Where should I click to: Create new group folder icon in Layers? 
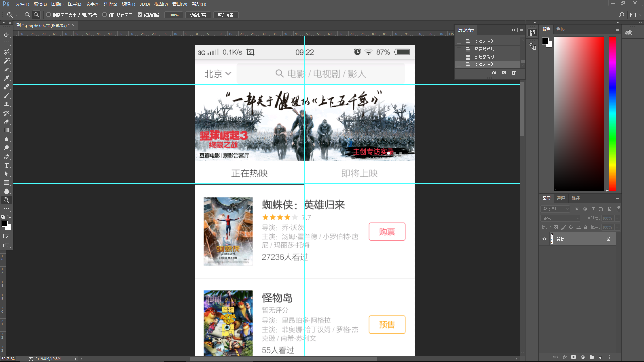point(592,357)
